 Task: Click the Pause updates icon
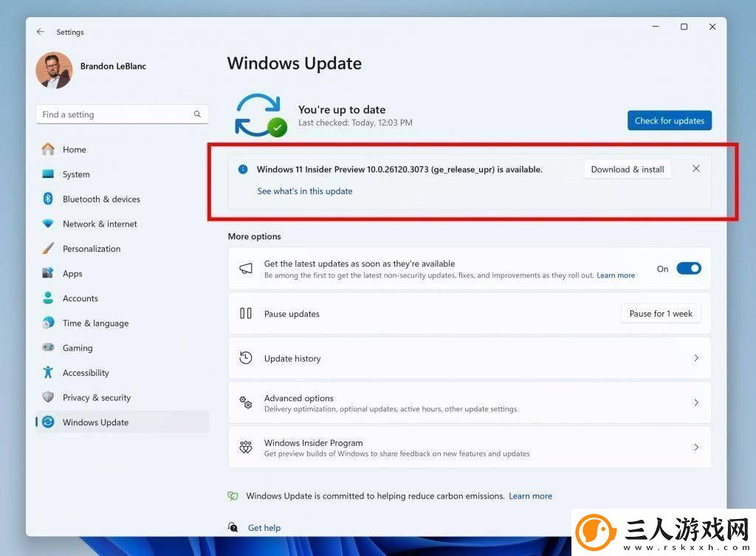pos(246,314)
